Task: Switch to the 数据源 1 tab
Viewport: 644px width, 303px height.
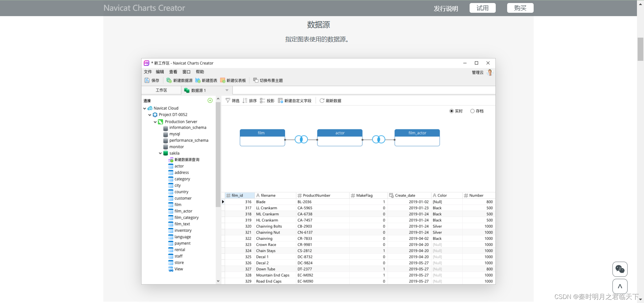Action: click(x=207, y=90)
